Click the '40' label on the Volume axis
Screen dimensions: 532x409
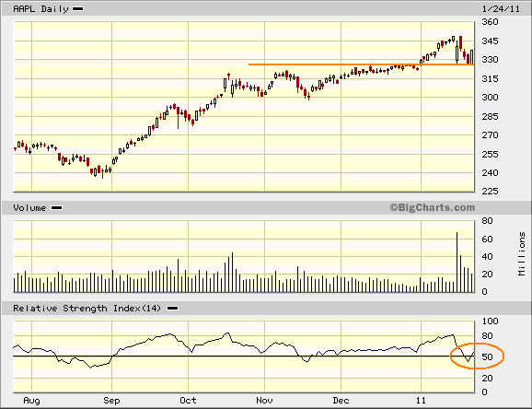click(x=487, y=256)
